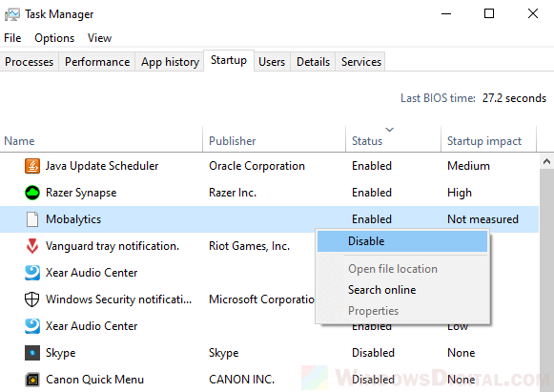Choose Search online in the context menu

coord(402,290)
